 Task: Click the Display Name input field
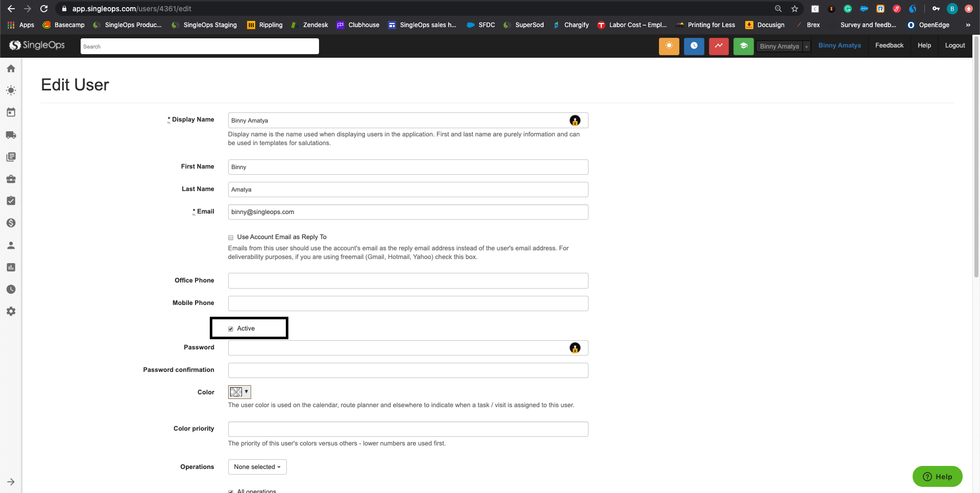pos(408,121)
